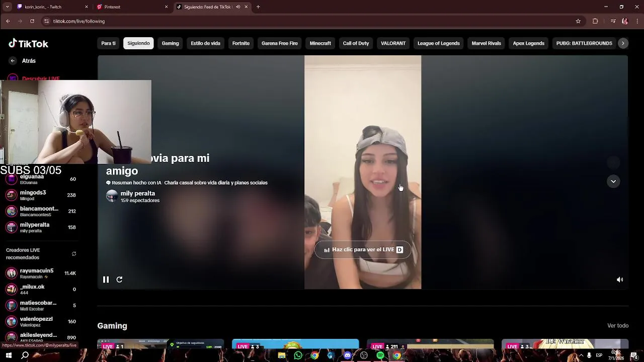Select PUBG: BATTLEGROUNDS category
This screenshot has height=362, width=644.
coord(584,43)
